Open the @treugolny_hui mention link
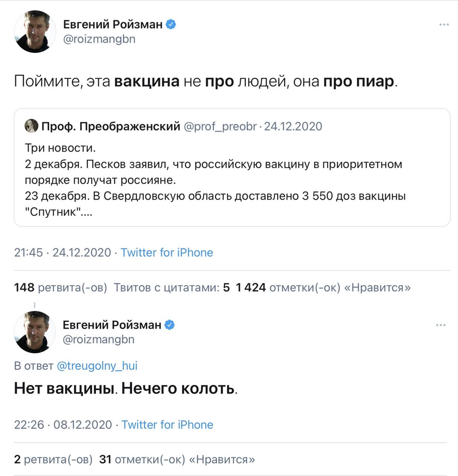This screenshot has height=476, width=458. tap(97, 366)
